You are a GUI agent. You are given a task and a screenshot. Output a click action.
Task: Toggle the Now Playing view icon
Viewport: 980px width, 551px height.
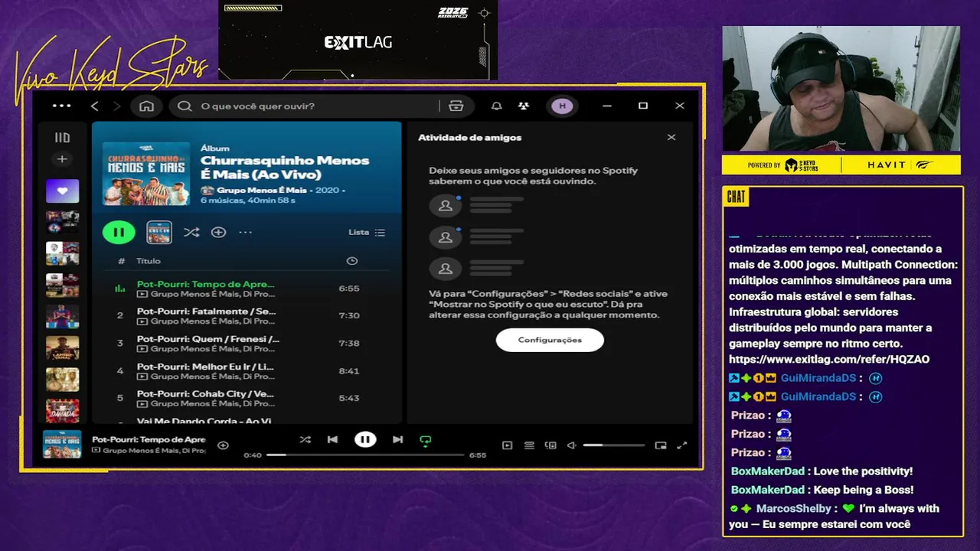click(x=507, y=445)
